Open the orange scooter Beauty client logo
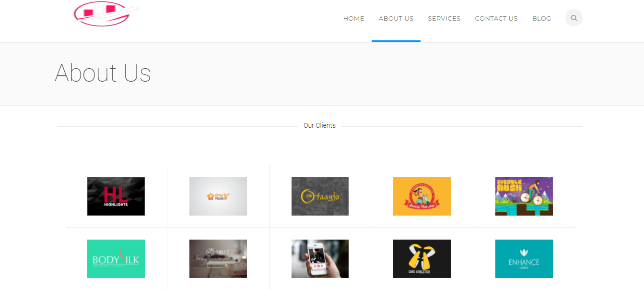 tap(422, 196)
